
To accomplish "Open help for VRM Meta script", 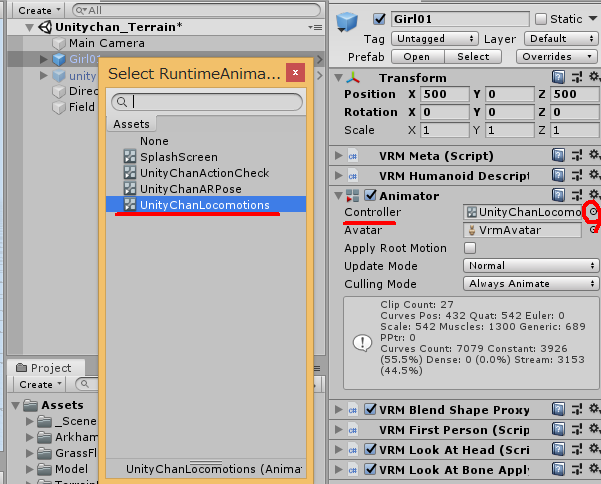I will pyautogui.click(x=558, y=156).
